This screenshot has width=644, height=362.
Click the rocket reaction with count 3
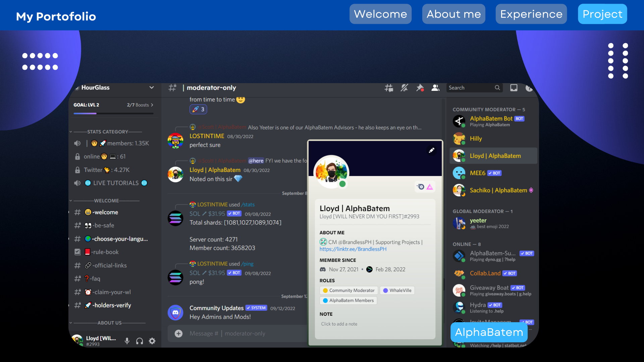198,109
